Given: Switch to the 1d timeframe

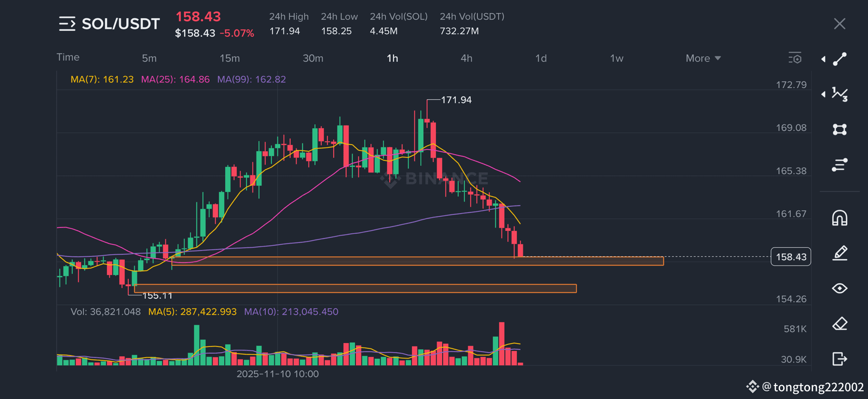Looking at the screenshot, I should 541,58.
